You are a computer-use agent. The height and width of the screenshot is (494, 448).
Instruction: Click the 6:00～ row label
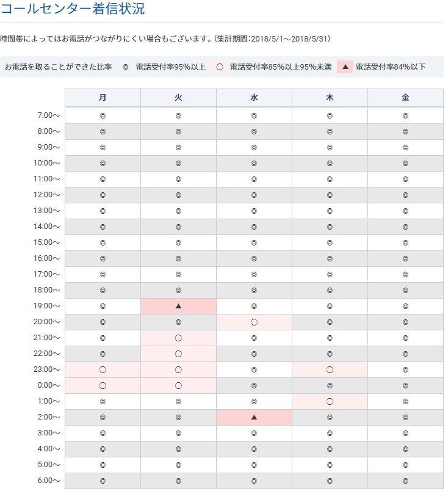click(49, 481)
